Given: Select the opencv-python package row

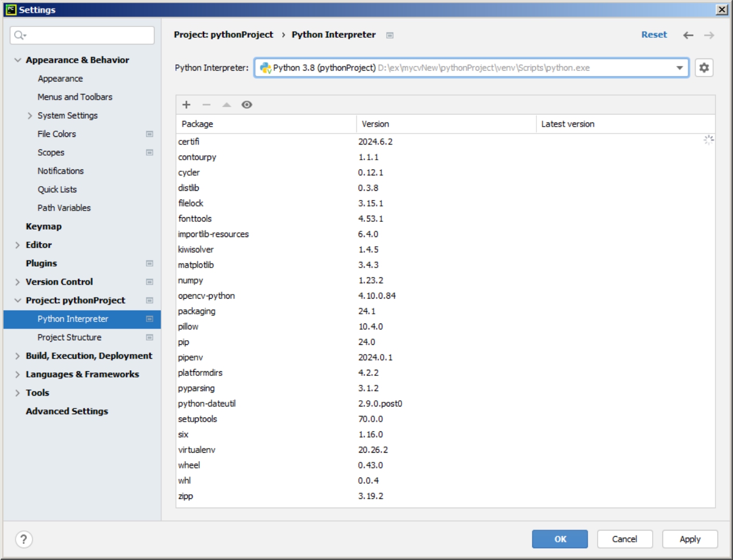Looking at the screenshot, I should pos(206,296).
